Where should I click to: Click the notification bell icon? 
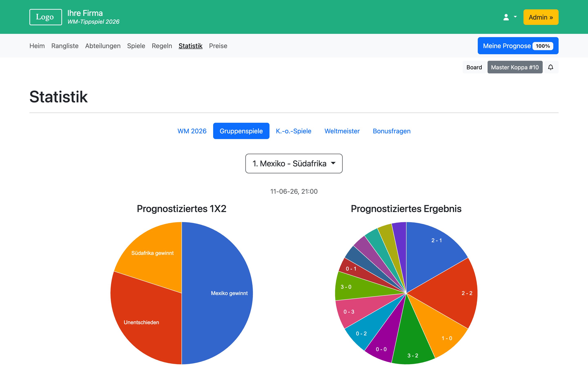pyautogui.click(x=551, y=67)
